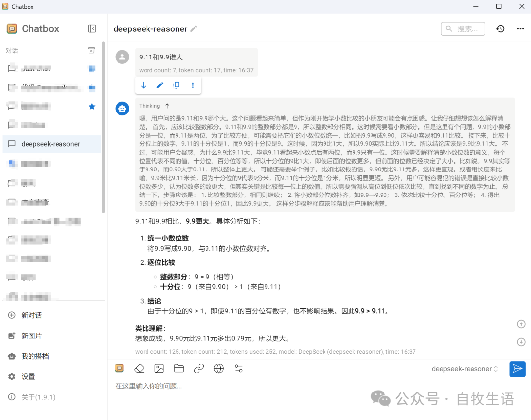Clear conversation list icon beside 对话
Image resolution: width=531 pixels, height=420 pixels.
[x=91, y=51]
